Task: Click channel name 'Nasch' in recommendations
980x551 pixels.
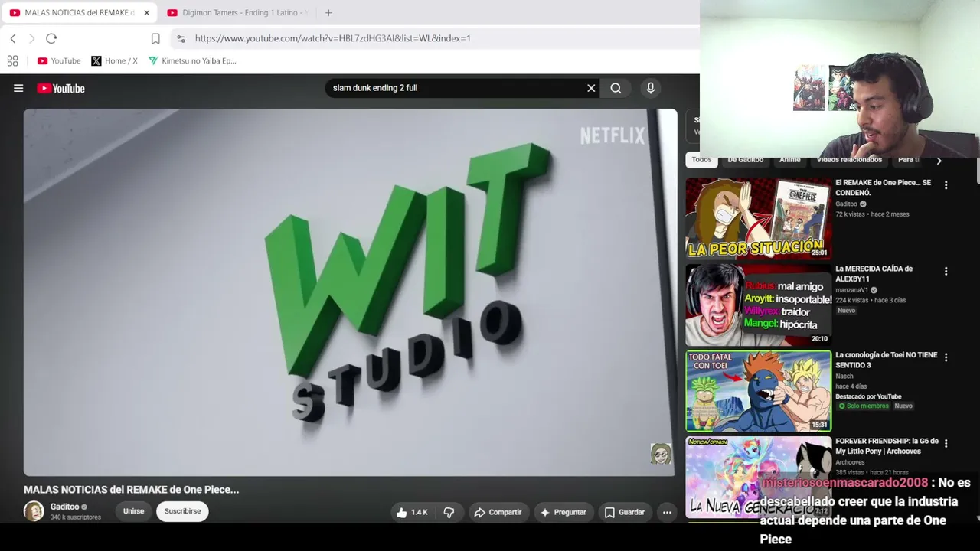Action: coord(844,377)
